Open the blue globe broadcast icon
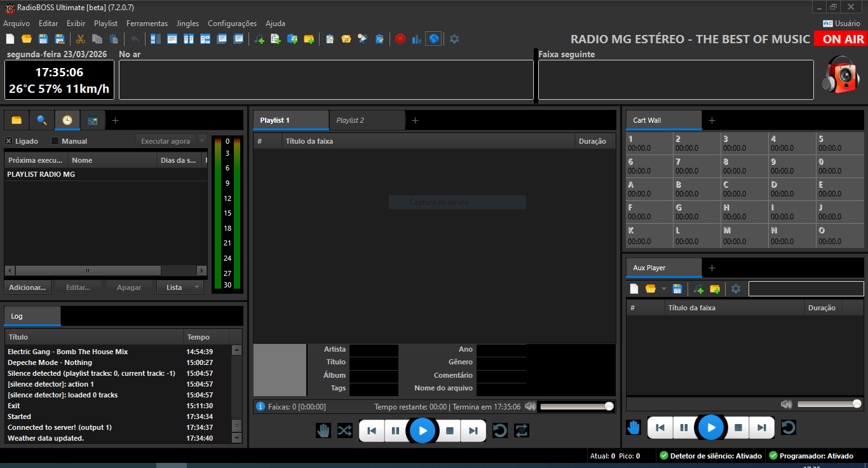The image size is (868, 468). [433, 39]
